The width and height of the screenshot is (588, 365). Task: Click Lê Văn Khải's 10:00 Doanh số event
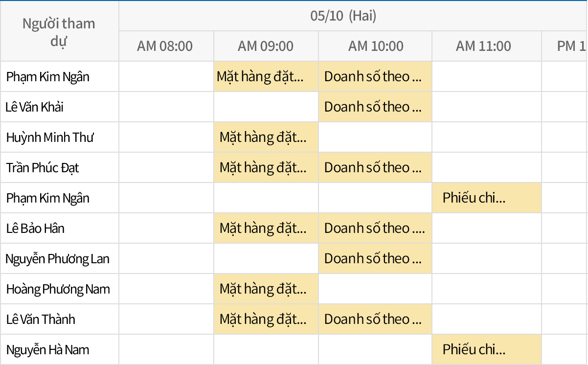375,107
